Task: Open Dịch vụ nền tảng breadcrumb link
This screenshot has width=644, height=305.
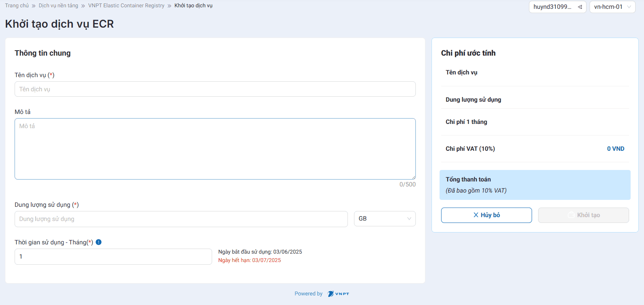Action: pyautogui.click(x=58, y=6)
